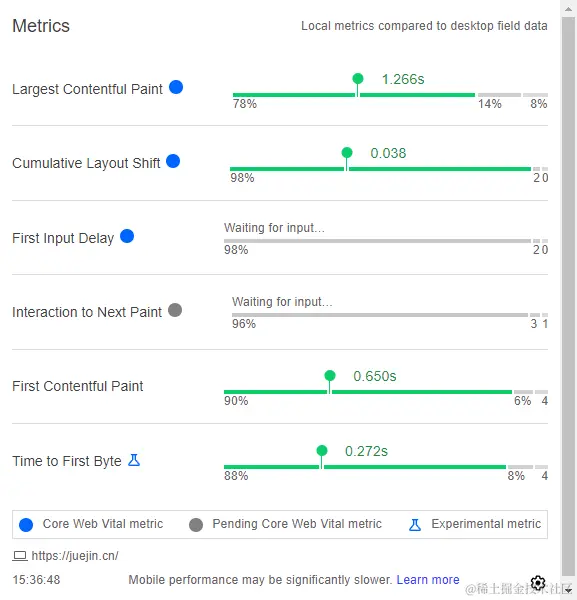Click the Cumulative Layout Shift 0.038 marker
577x600 pixels.
coord(347,153)
